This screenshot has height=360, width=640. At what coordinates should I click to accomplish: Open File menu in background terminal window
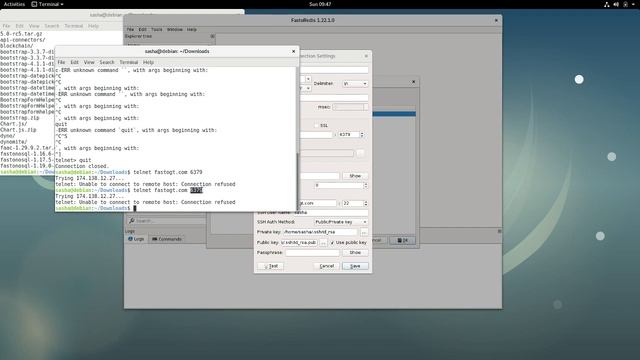pyautogui.click(x=7, y=26)
